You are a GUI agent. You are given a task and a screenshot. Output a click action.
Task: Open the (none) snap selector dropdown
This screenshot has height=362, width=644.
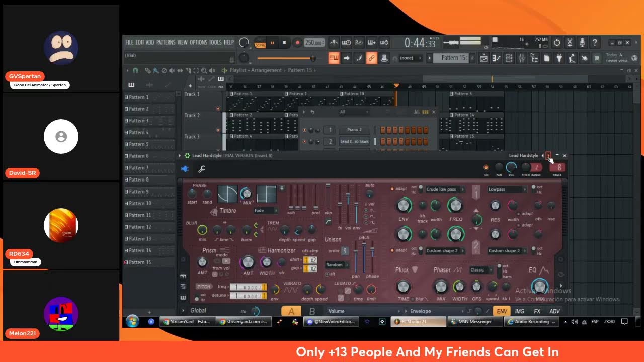410,58
